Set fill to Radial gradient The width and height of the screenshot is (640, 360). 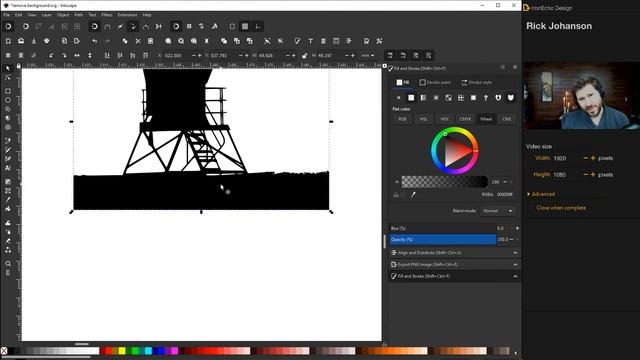436,98
